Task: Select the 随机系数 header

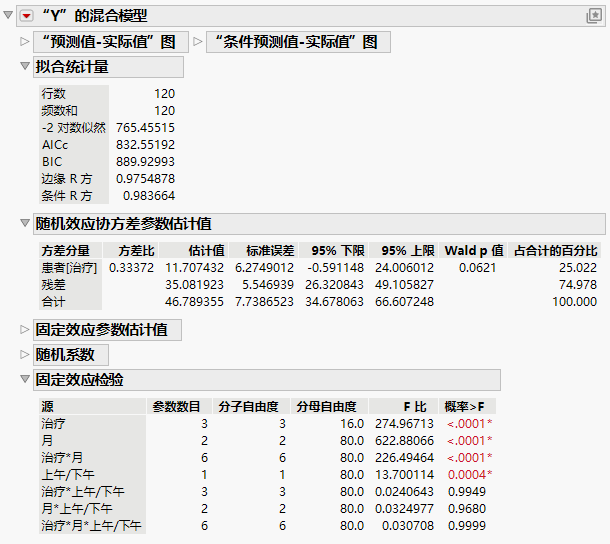Action: (x=71, y=355)
